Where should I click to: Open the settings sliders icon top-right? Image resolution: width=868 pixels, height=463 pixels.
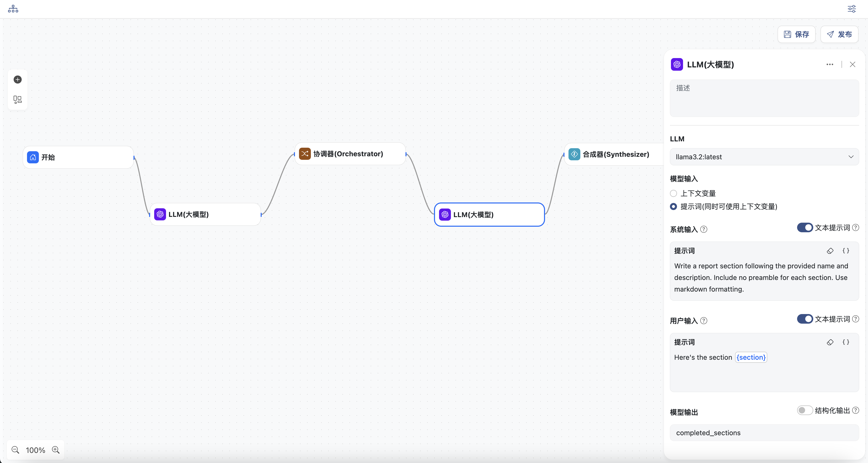(852, 9)
